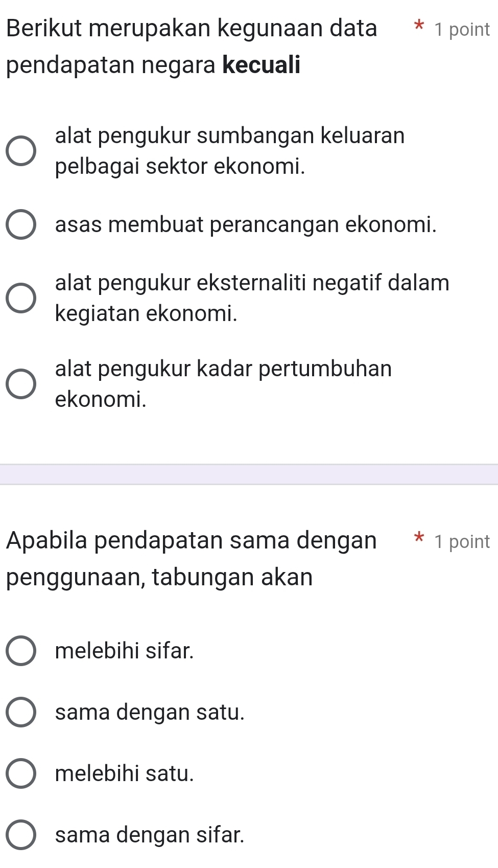The width and height of the screenshot is (498, 868).
Task: Click answer label 'asas membuat perancangan ekonomi.'
Action: tap(246, 224)
